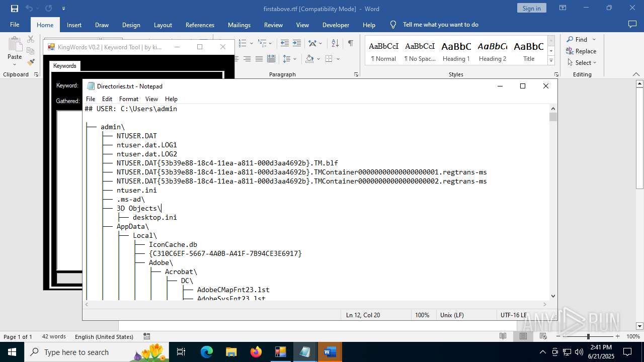Open Ribbon Display Options icon
Screen dimensions: 644x362
pos(562,8)
